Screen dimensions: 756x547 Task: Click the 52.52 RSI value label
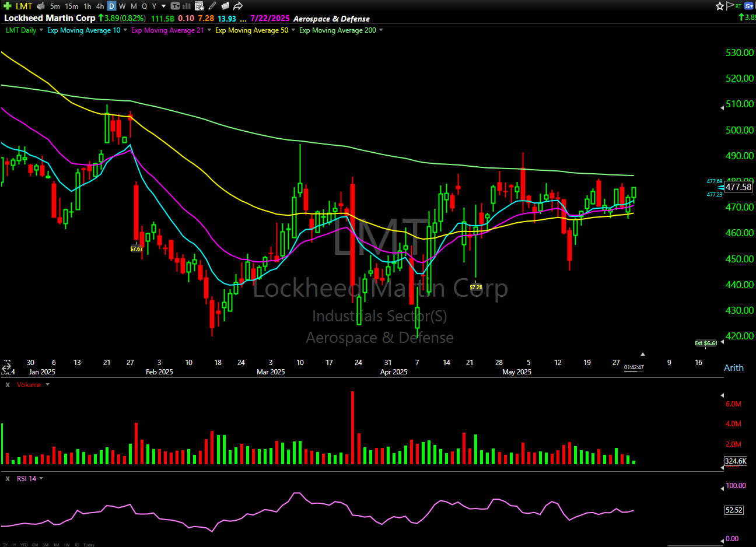(x=734, y=510)
